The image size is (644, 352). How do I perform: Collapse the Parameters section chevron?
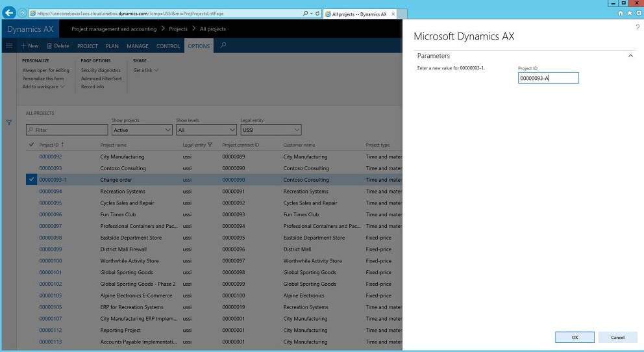630,56
